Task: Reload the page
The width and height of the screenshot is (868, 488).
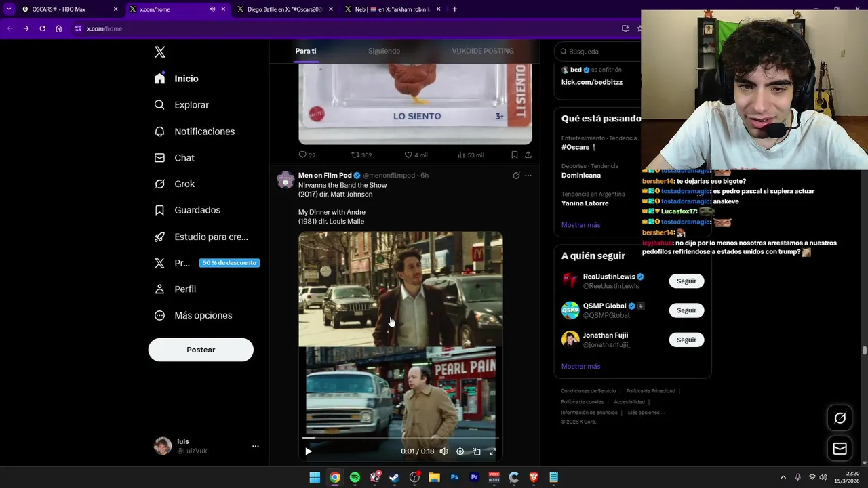Action: click(x=42, y=28)
